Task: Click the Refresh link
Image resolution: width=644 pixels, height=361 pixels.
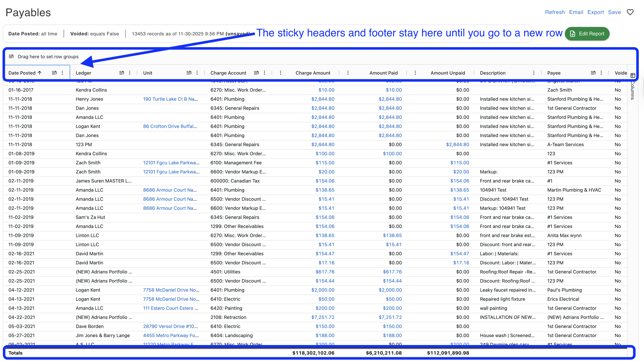Action: (555, 12)
